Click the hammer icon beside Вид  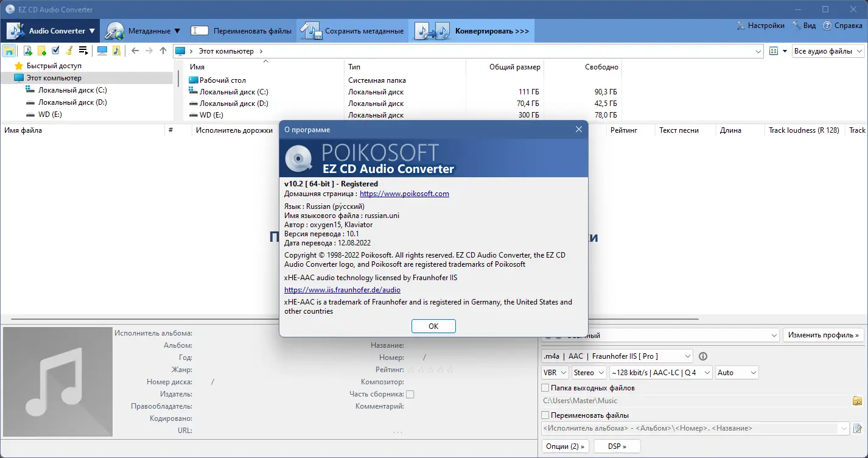(796, 26)
